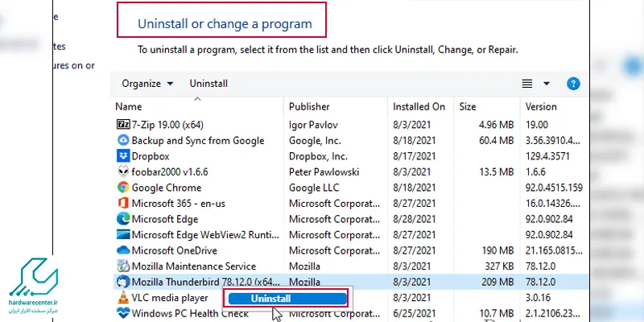Click the 60.4 MB size cell

pos(496,140)
